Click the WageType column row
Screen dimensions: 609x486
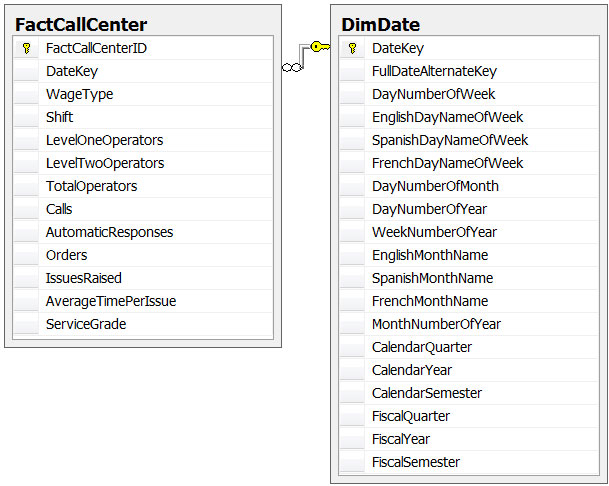pyautogui.click(x=79, y=94)
